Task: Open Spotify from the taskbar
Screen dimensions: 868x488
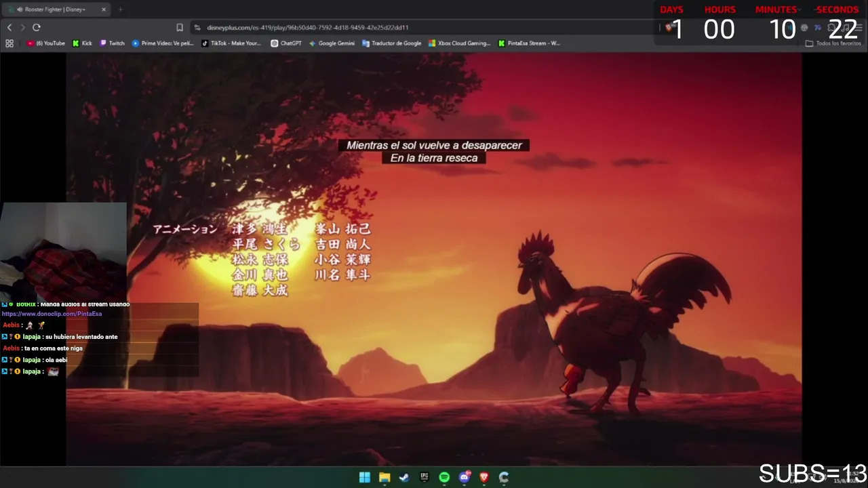Action: pos(444,477)
